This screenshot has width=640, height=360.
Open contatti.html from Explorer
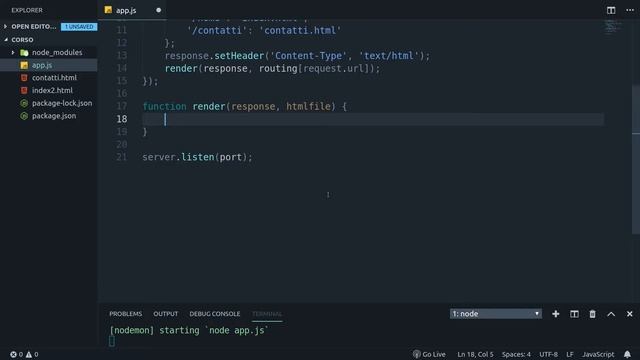[x=54, y=78]
